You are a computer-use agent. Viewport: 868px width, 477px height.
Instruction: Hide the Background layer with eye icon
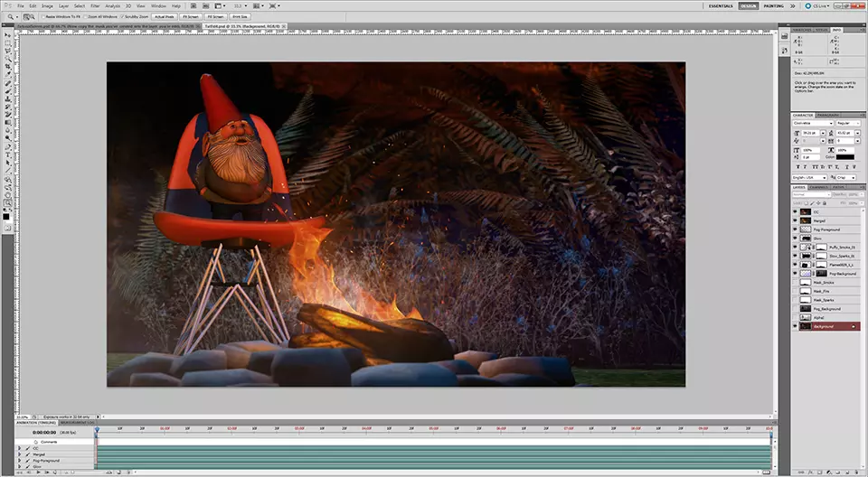click(795, 325)
